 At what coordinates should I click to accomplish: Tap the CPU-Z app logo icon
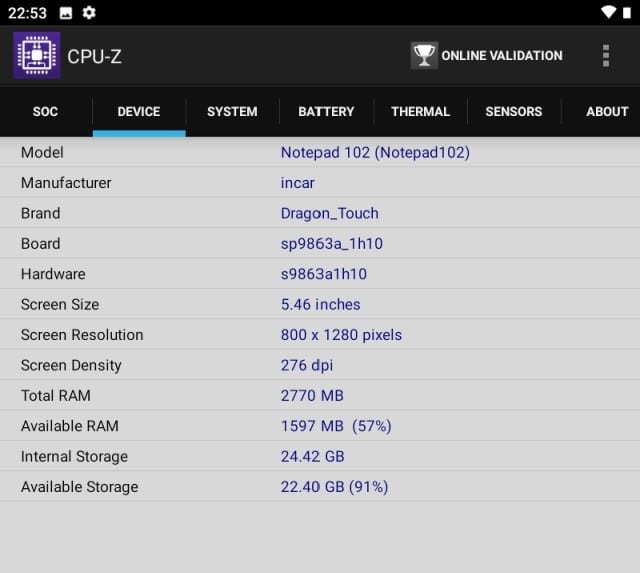[37, 55]
